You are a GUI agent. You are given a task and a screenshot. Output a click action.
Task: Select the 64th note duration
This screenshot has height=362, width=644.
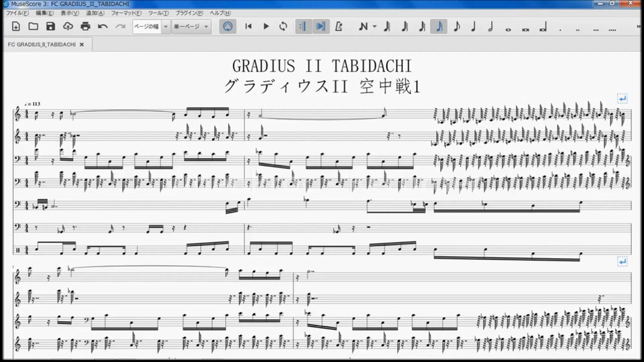(x=387, y=27)
